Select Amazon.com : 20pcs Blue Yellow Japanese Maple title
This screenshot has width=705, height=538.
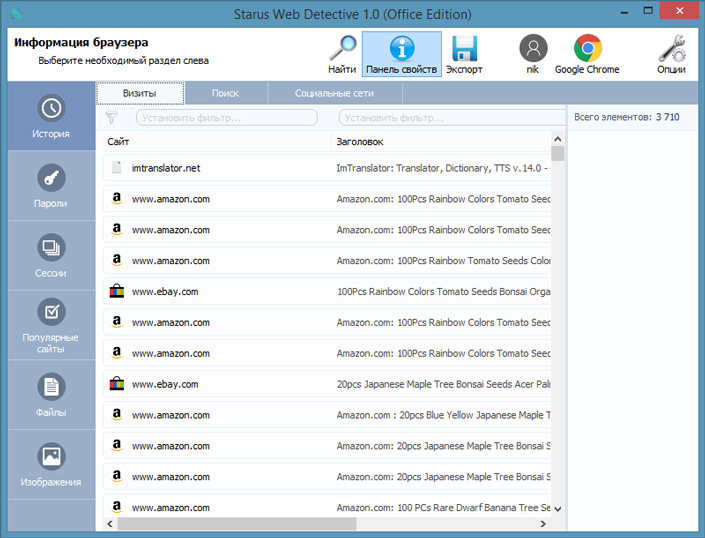[443, 415]
